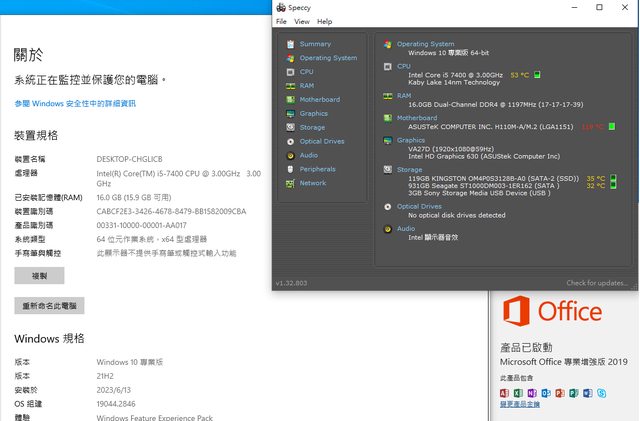Open the Windows 安全性 details link
This screenshot has height=421, width=640.
click(74, 103)
